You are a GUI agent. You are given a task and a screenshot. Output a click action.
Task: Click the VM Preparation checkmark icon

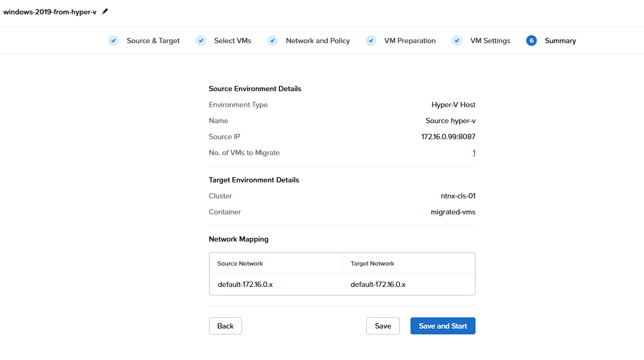(x=371, y=41)
